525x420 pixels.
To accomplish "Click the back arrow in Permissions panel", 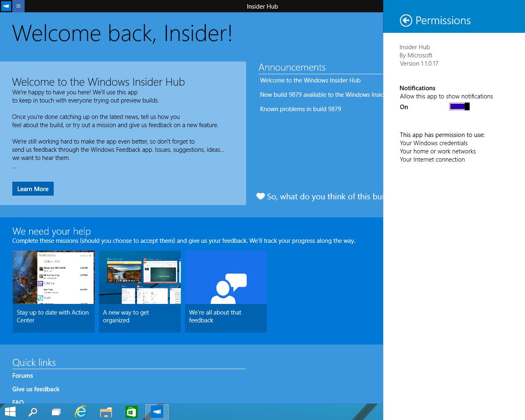I will pos(406,21).
